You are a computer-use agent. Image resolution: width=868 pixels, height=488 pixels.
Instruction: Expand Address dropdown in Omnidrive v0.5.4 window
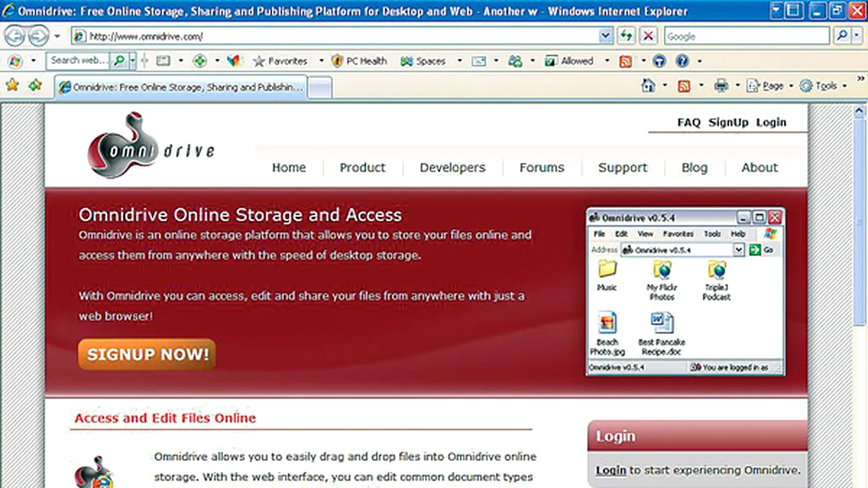click(738, 249)
